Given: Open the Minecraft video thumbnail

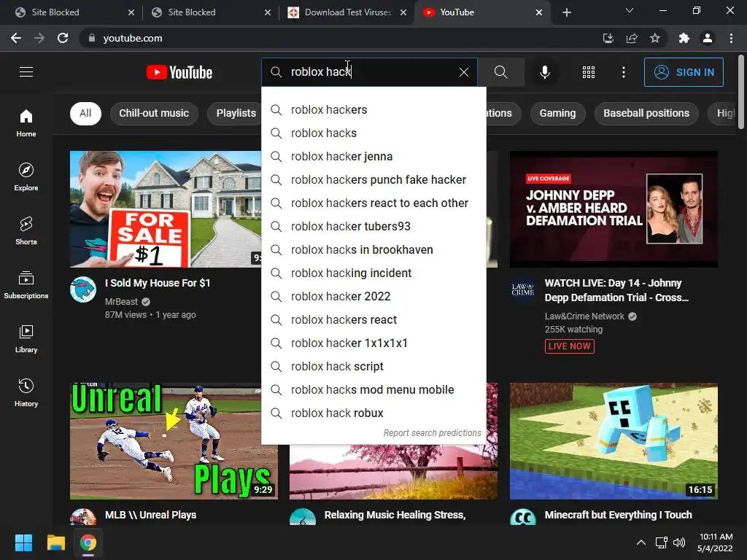Looking at the screenshot, I should coord(614,441).
